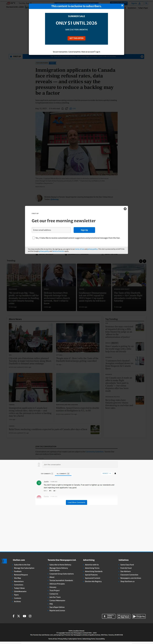Click the Join the conversation input box
Image resolution: width=153 pixels, height=644 pixels.
(80, 464)
